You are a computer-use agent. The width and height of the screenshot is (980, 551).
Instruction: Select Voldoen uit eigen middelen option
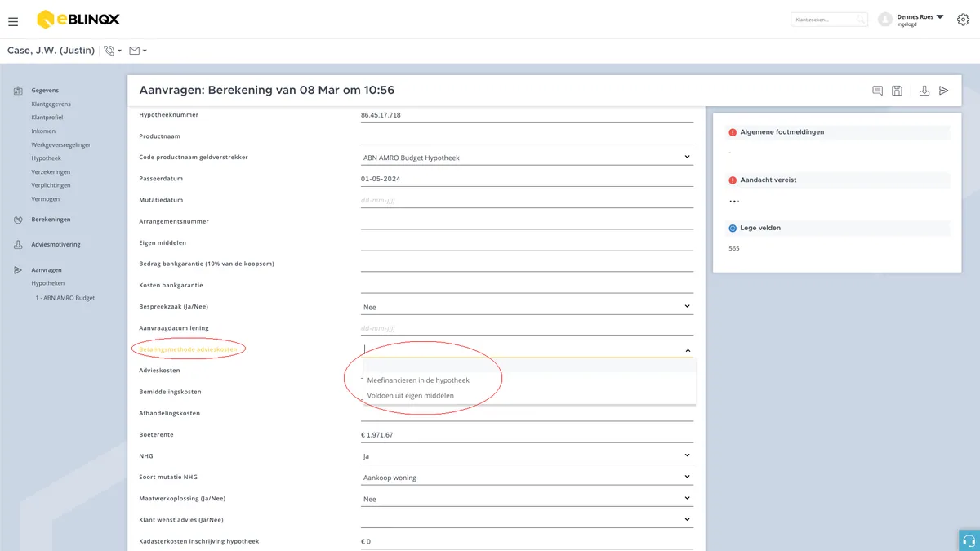click(529, 396)
